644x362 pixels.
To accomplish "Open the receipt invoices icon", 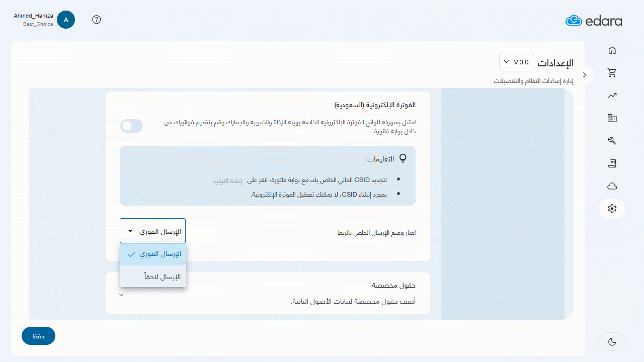I will coord(612,163).
